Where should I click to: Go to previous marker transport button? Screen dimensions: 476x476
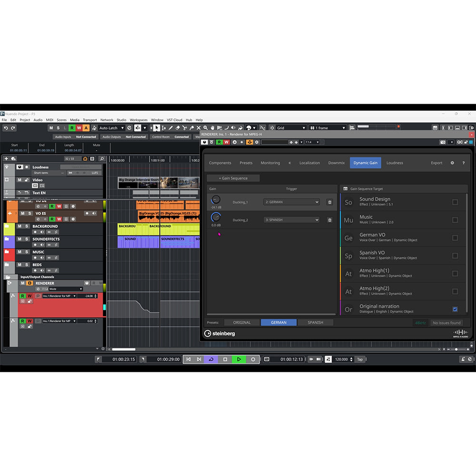[188, 359]
